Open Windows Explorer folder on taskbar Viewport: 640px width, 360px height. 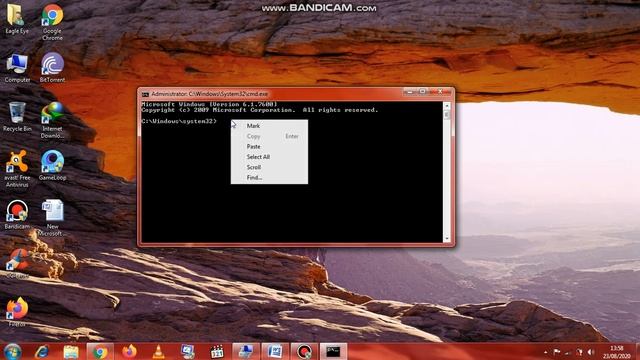point(71,351)
